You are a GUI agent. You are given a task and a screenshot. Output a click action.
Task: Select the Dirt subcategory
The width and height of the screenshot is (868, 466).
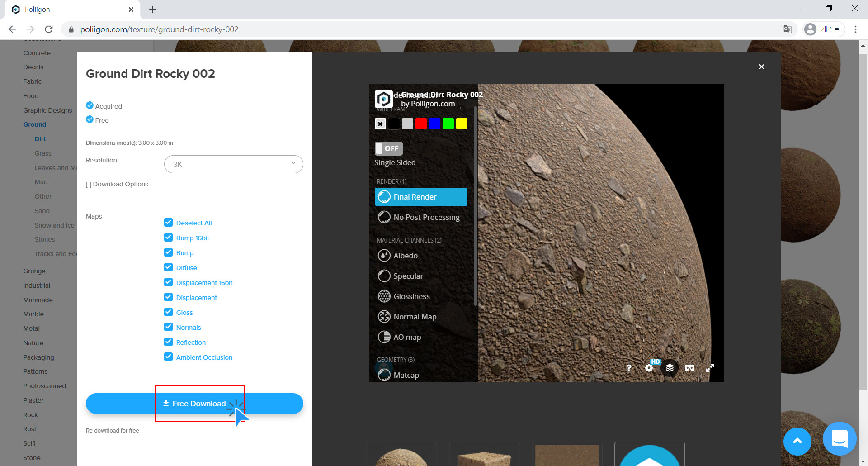tap(40, 139)
